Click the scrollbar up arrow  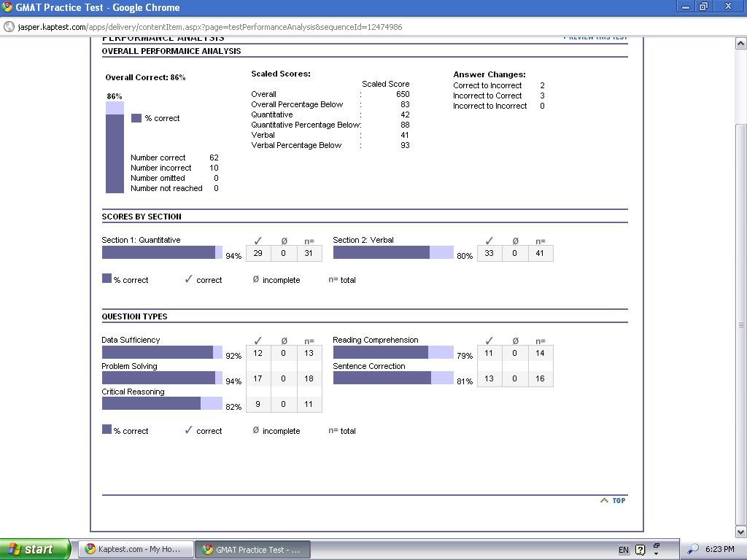(740, 44)
